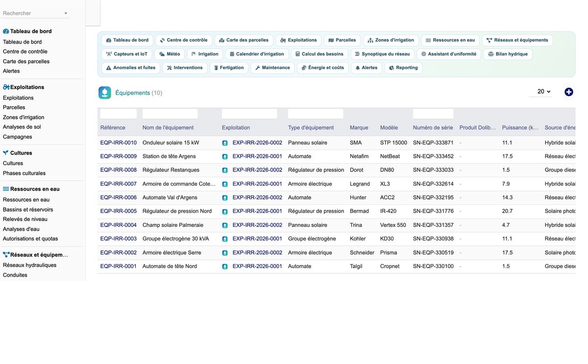Click the Exploitation filter input field

pos(249,114)
